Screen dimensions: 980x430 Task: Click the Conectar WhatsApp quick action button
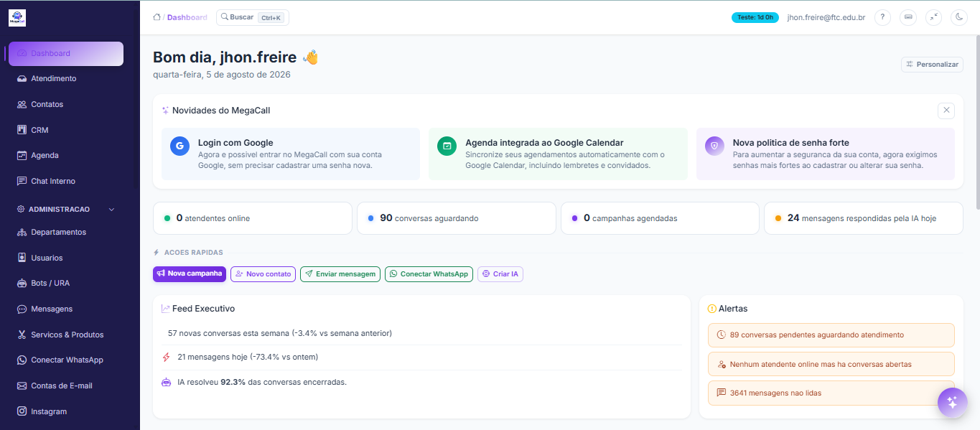[429, 274]
